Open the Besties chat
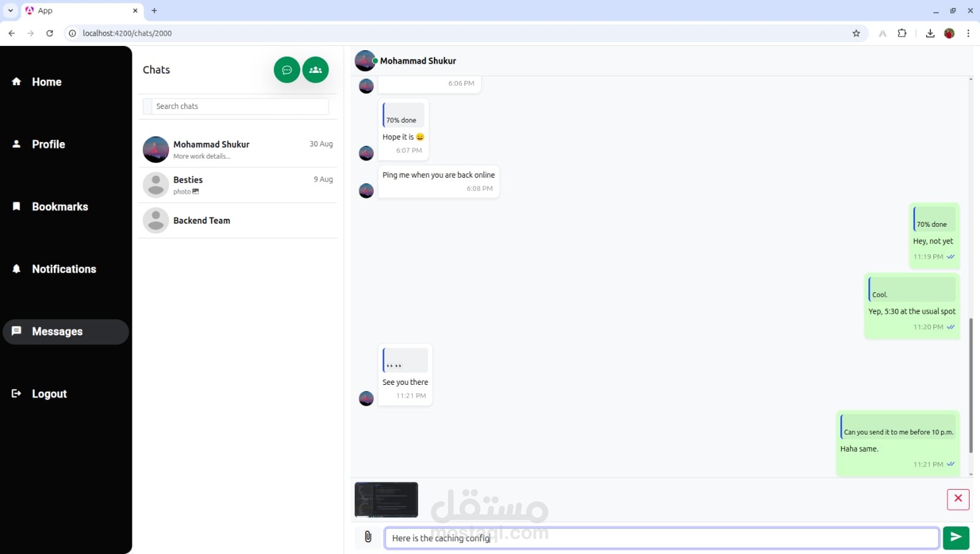Viewport: 980px width, 554px height. click(238, 185)
